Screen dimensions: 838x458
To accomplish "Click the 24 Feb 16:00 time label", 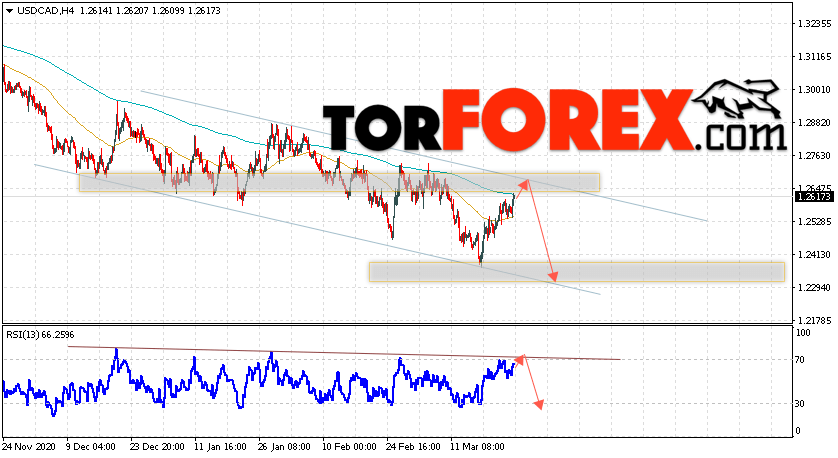I will click(413, 447).
